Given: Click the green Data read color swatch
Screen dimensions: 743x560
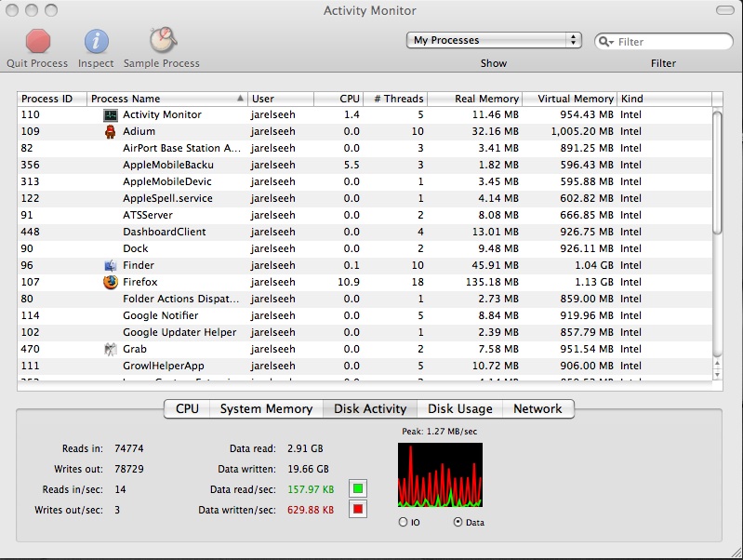Looking at the screenshot, I should coord(358,488).
